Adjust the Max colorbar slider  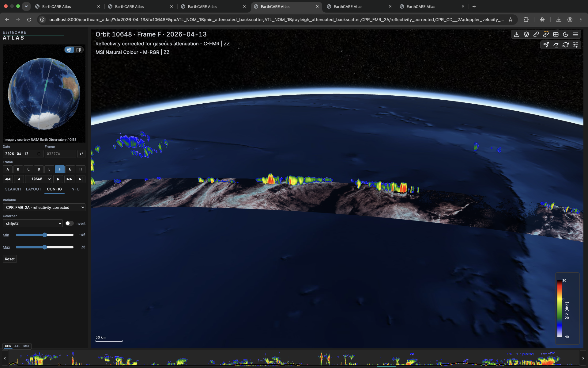[45, 247]
